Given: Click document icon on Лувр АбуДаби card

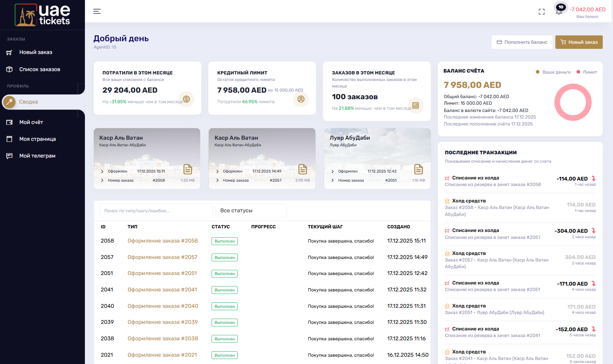Looking at the screenshot, I should 418,169.
